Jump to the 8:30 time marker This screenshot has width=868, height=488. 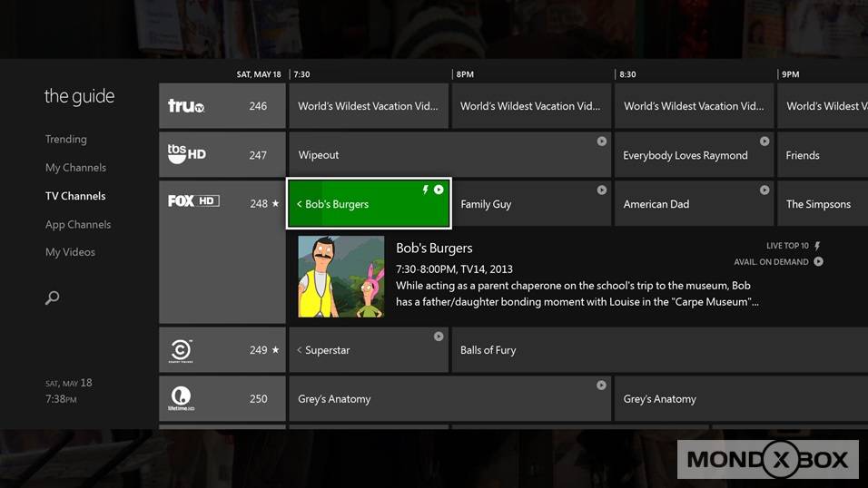[627, 74]
